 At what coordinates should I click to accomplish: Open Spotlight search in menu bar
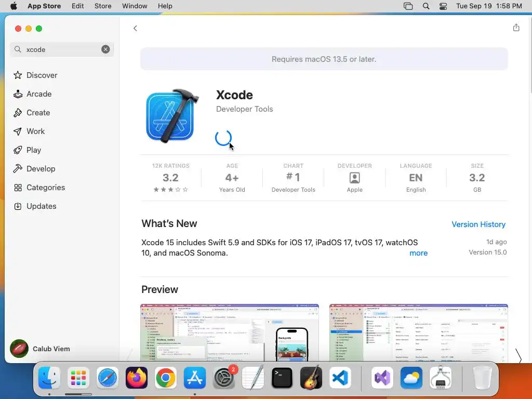click(x=426, y=6)
